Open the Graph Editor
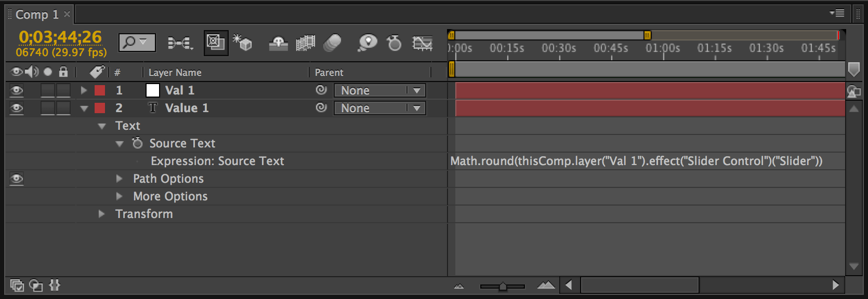This screenshot has width=868, height=299. [422, 43]
